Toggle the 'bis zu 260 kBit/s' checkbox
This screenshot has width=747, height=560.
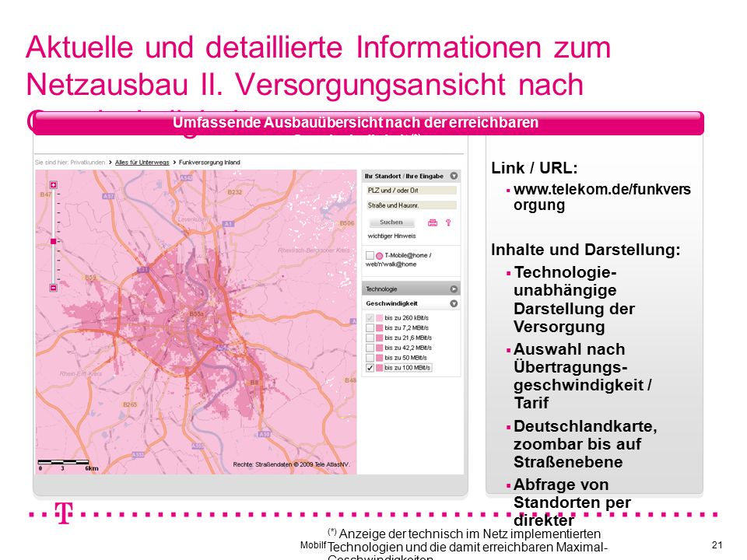point(370,317)
